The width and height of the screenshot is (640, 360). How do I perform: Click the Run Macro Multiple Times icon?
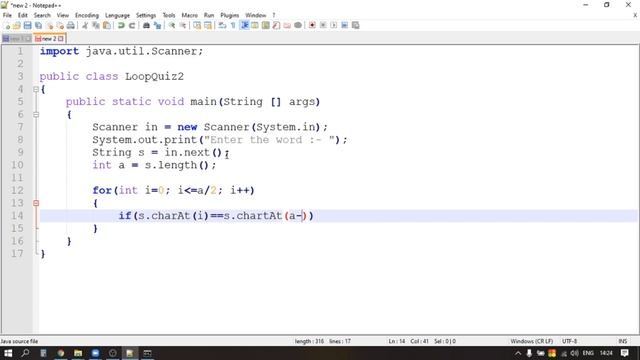[356, 25]
